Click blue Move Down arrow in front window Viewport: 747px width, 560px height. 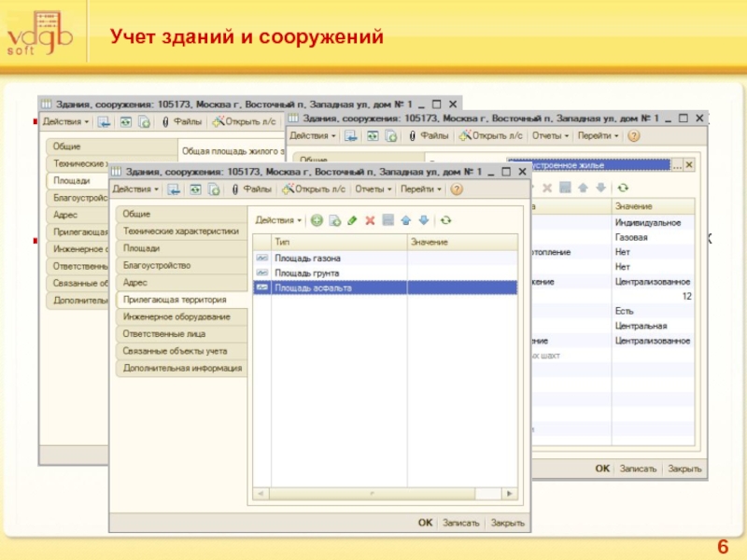click(x=423, y=220)
